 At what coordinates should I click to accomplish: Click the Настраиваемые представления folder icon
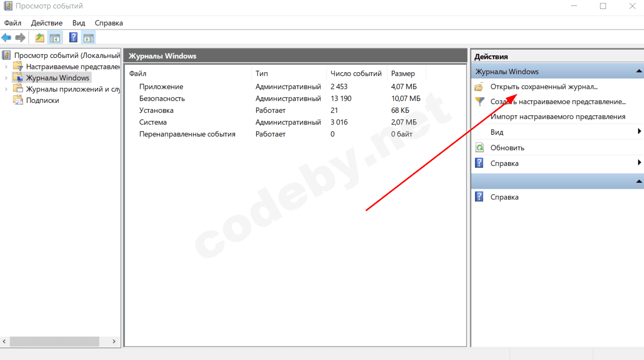point(18,66)
